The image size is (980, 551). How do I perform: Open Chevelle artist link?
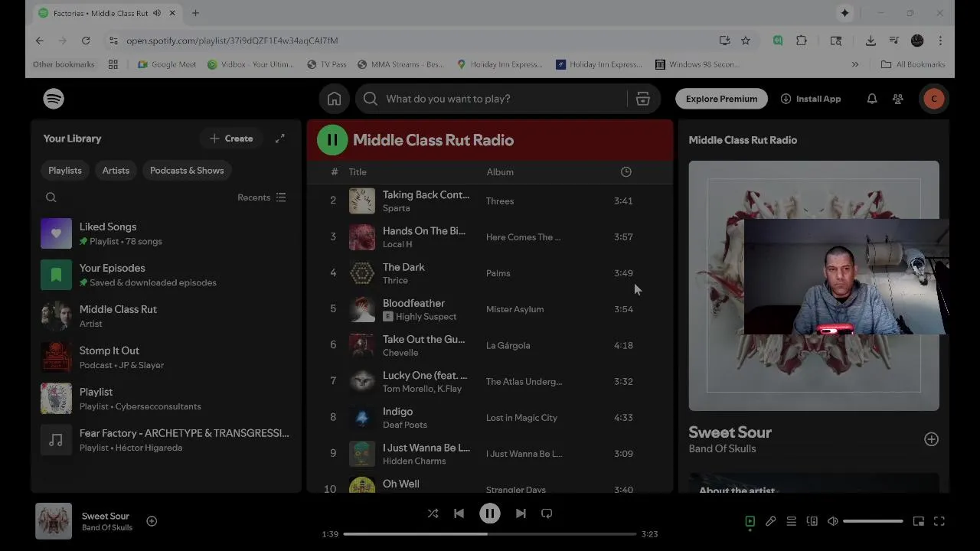(x=400, y=353)
